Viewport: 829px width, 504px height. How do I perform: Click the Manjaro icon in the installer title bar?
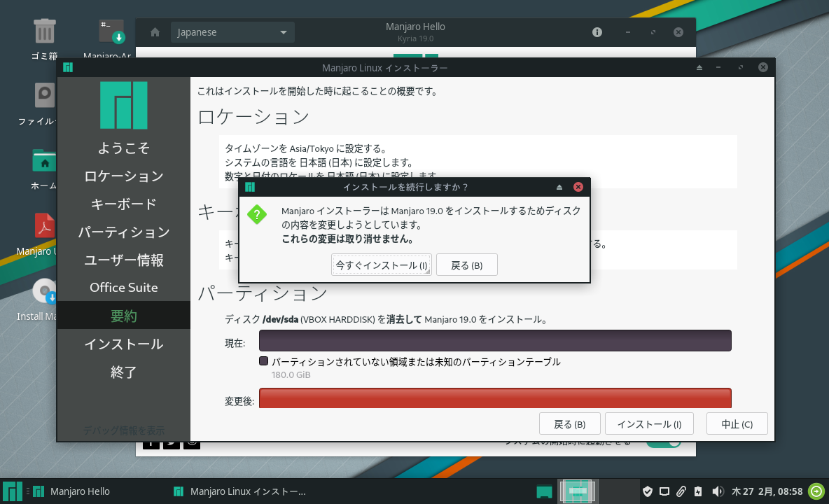pyautogui.click(x=68, y=68)
